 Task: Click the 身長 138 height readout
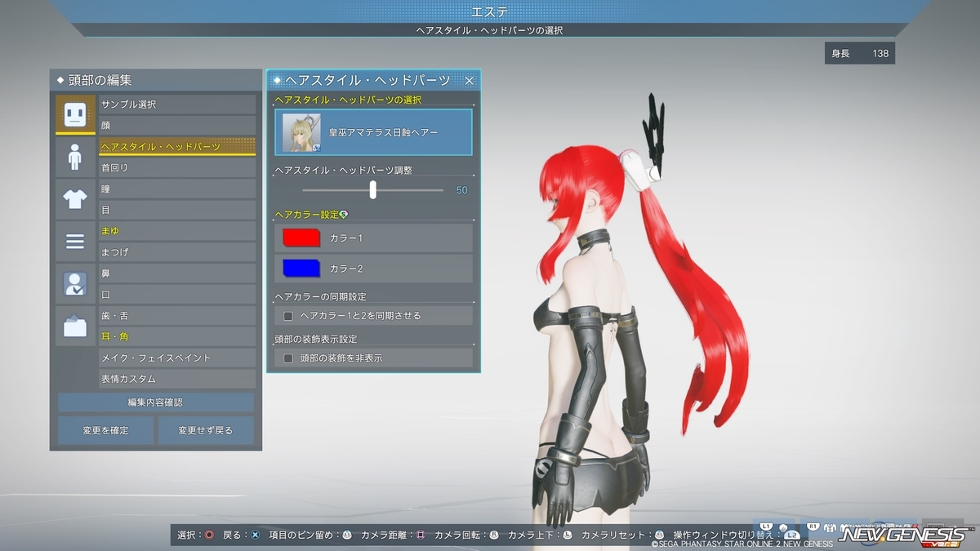859,53
